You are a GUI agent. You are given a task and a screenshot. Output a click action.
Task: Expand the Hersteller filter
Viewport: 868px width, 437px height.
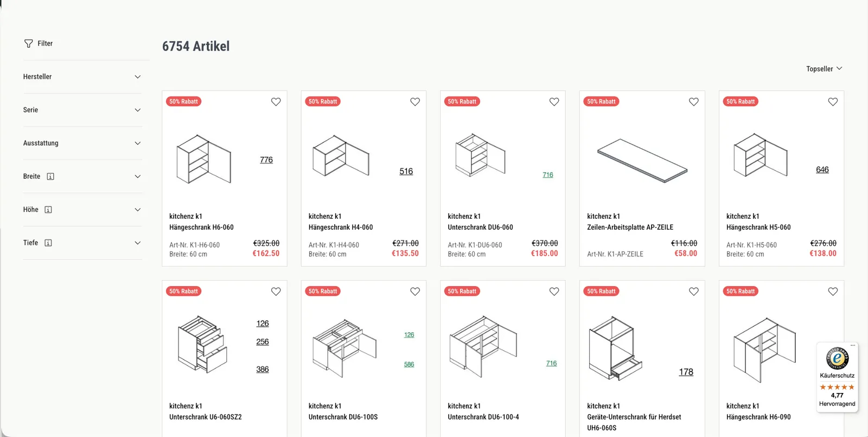(x=82, y=77)
